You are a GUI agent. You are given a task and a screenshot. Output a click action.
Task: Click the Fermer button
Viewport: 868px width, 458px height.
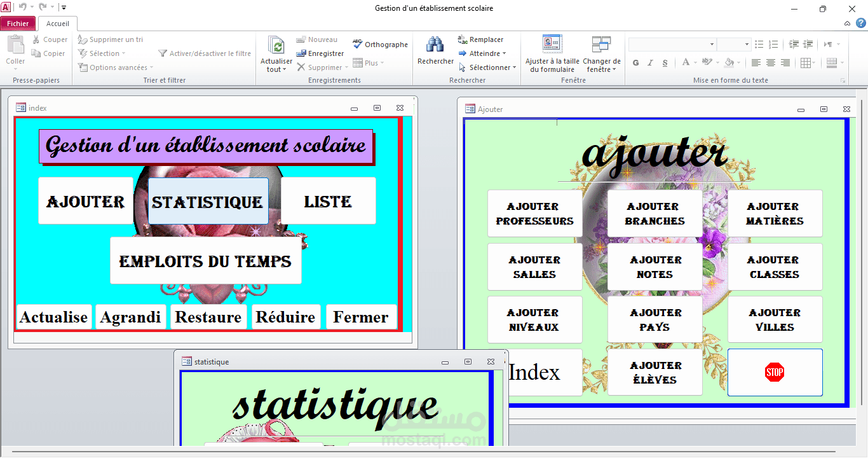coord(362,317)
